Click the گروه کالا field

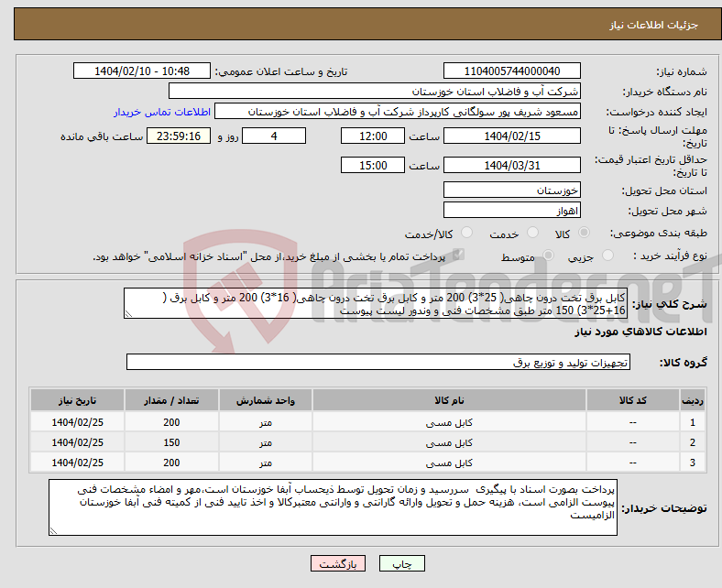(x=376, y=363)
